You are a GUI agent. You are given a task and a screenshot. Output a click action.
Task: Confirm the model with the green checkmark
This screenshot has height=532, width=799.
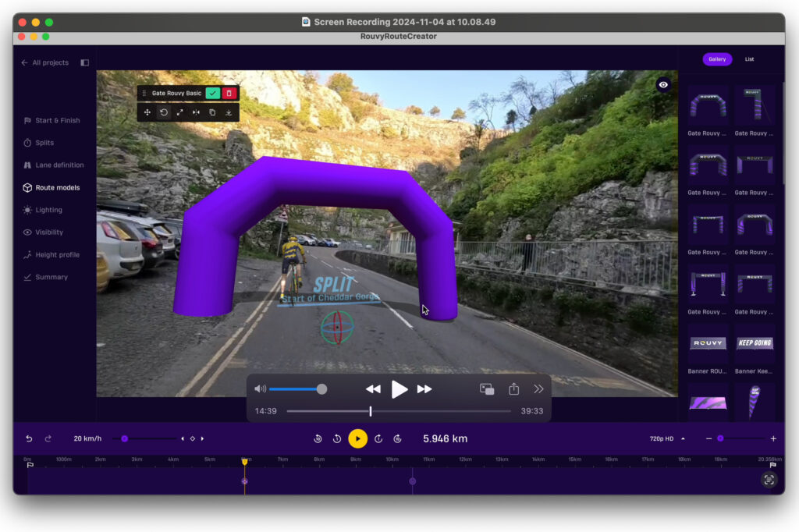213,94
